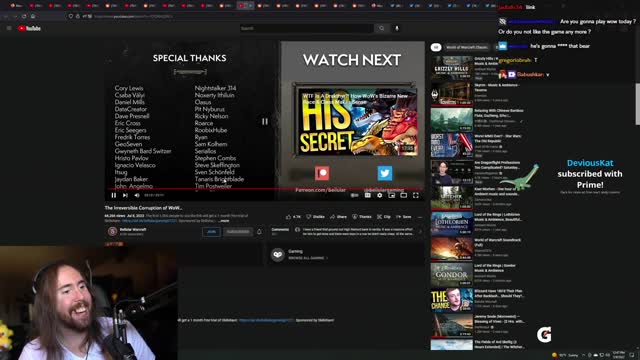Pause the video with the player pause button

pyautogui.click(x=113, y=195)
